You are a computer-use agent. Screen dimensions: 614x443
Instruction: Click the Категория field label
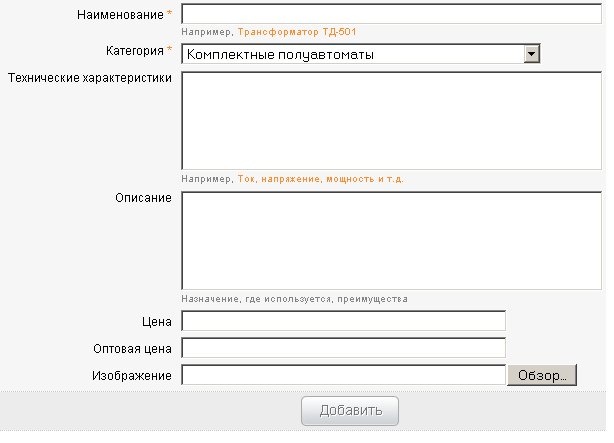coord(135,51)
